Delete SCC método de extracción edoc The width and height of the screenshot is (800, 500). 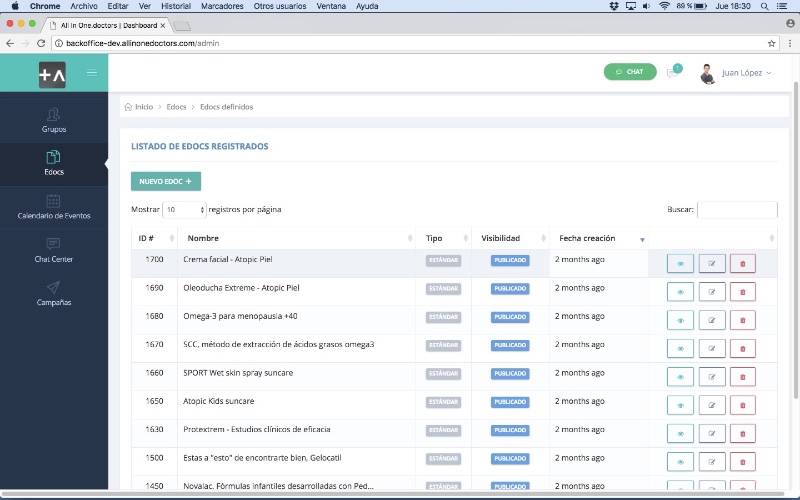coord(742,348)
